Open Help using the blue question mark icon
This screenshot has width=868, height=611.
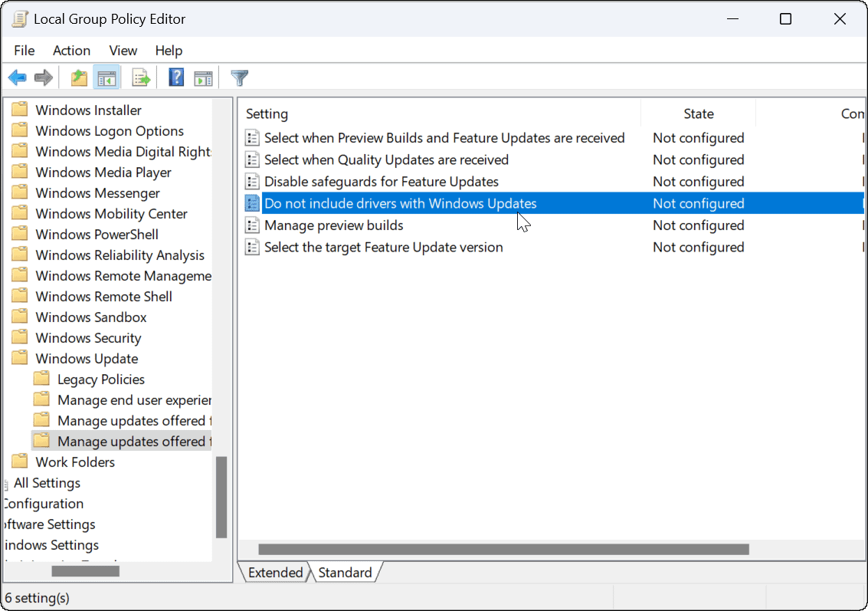coord(175,77)
